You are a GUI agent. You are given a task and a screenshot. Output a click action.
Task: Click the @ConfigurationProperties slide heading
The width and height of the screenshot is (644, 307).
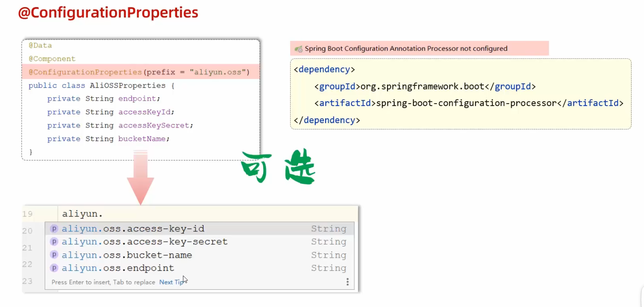pos(108,13)
